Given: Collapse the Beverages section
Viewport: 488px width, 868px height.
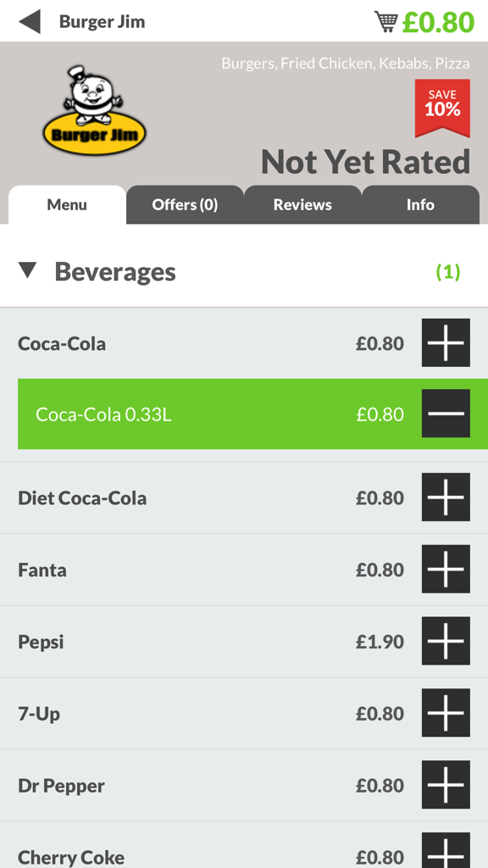Looking at the screenshot, I should pyautogui.click(x=30, y=271).
